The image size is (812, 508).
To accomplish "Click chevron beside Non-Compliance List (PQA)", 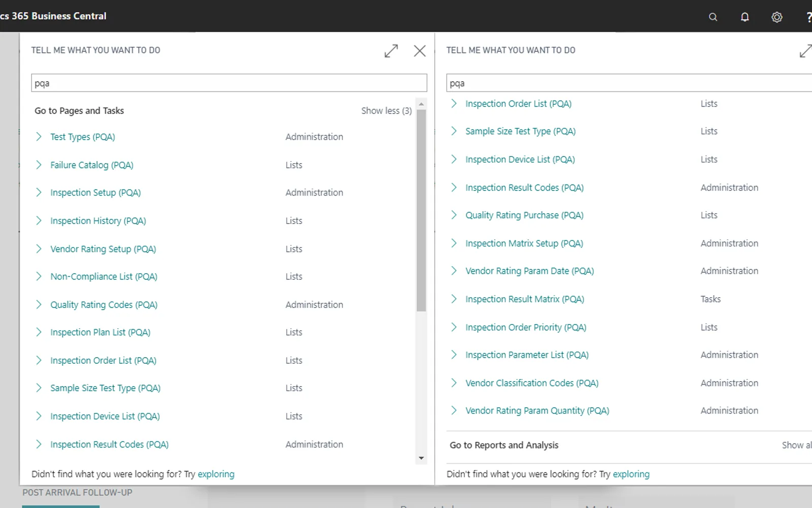I will point(39,276).
